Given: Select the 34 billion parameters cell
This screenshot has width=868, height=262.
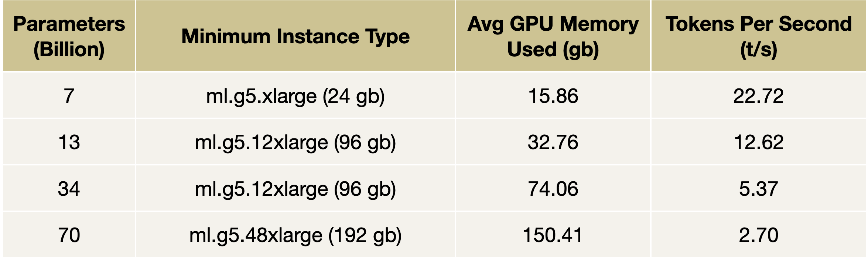Looking at the screenshot, I should (69, 189).
